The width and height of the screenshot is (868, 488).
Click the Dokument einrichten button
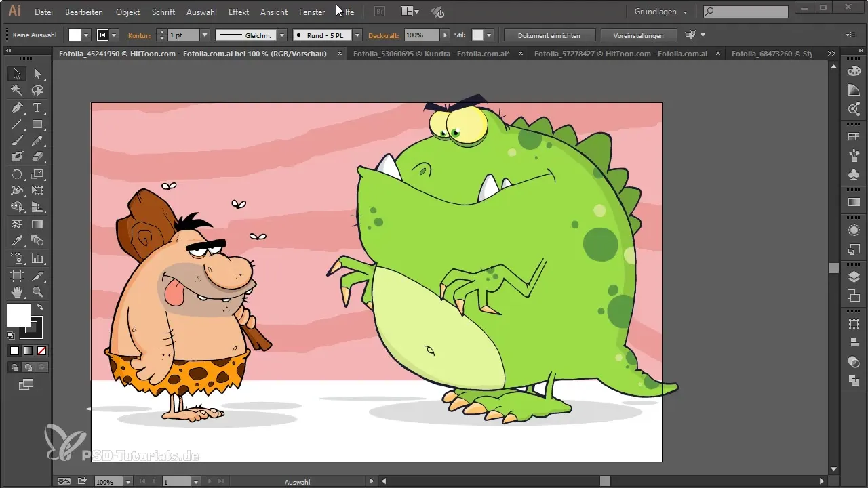pos(551,35)
